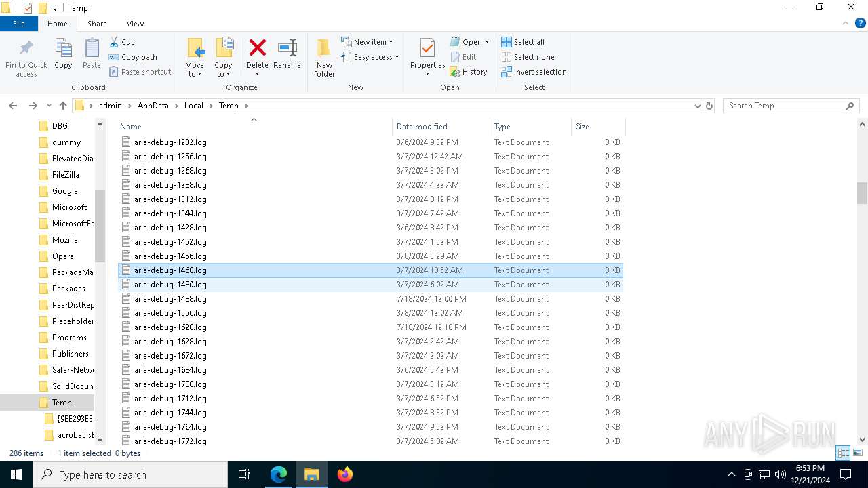The height and width of the screenshot is (488, 868).
Task: Click the Copy icon in Clipboard group
Action: pos(63,54)
